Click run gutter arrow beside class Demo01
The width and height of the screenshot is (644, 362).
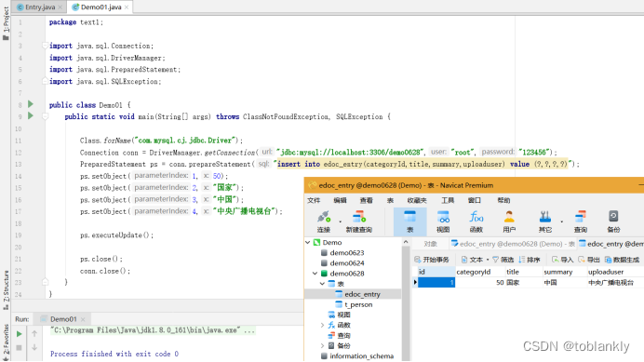[x=31, y=104]
